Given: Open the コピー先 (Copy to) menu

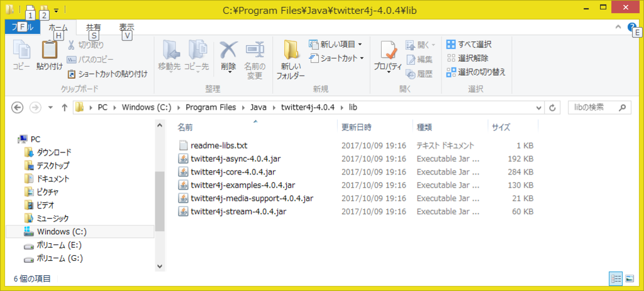Looking at the screenshot, I should tap(196, 57).
